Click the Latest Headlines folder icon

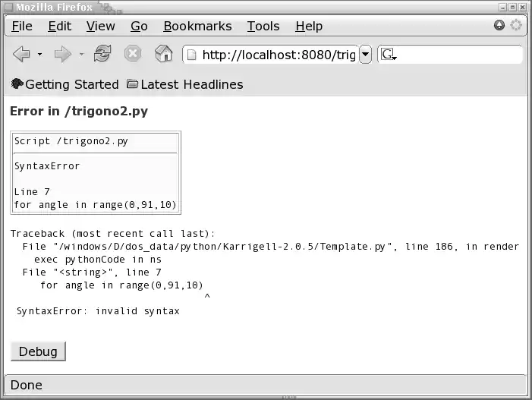point(132,83)
